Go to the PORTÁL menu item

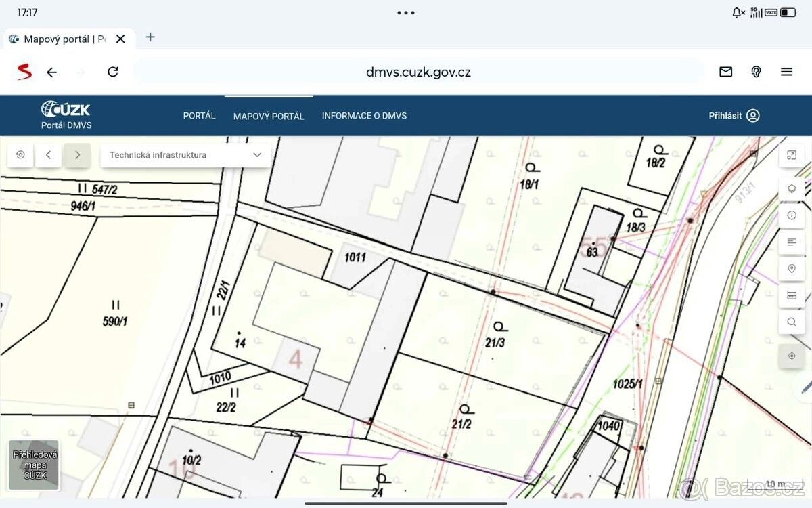(199, 116)
